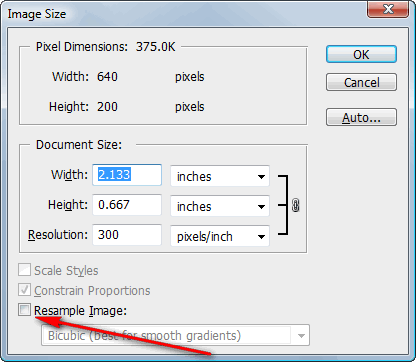The width and height of the screenshot is (416, 362).
Task: Open the document Height units dropdown
Action: pyautogui.click(x=220, y=206)
